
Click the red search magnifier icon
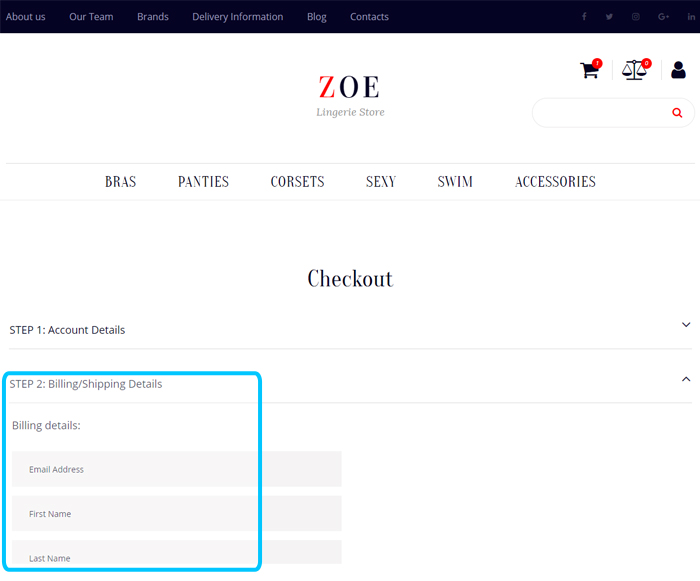click(x=677, y=113)
